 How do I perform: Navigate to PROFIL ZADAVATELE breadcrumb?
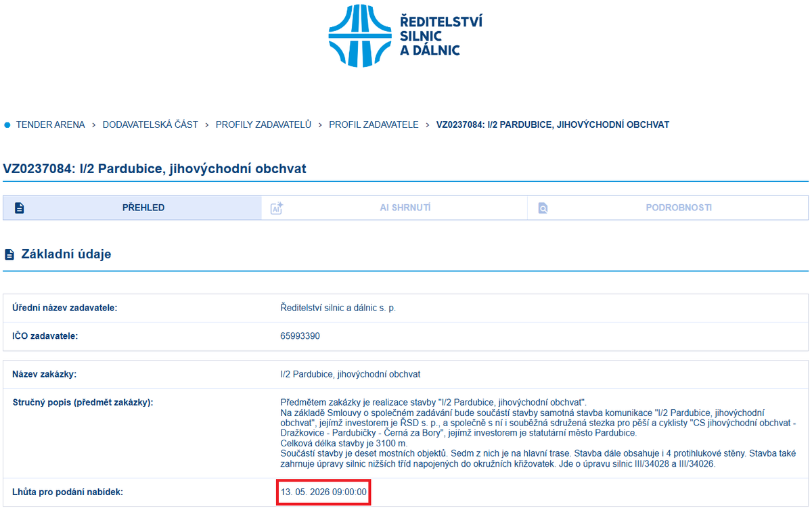point(374,124)
